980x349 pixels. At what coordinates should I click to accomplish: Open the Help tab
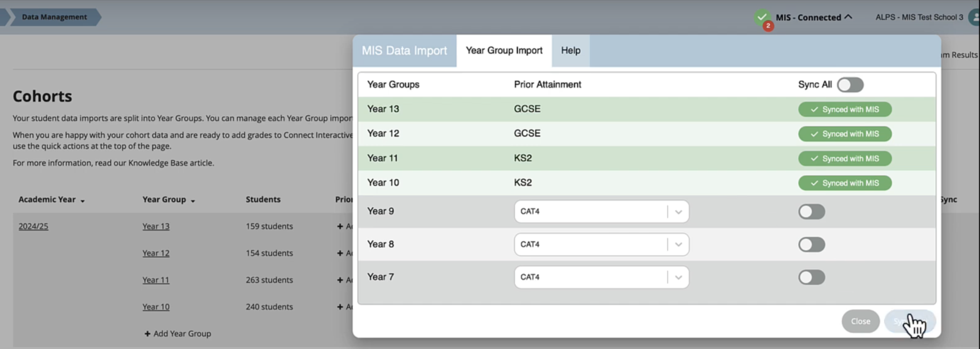pos(571,50)
